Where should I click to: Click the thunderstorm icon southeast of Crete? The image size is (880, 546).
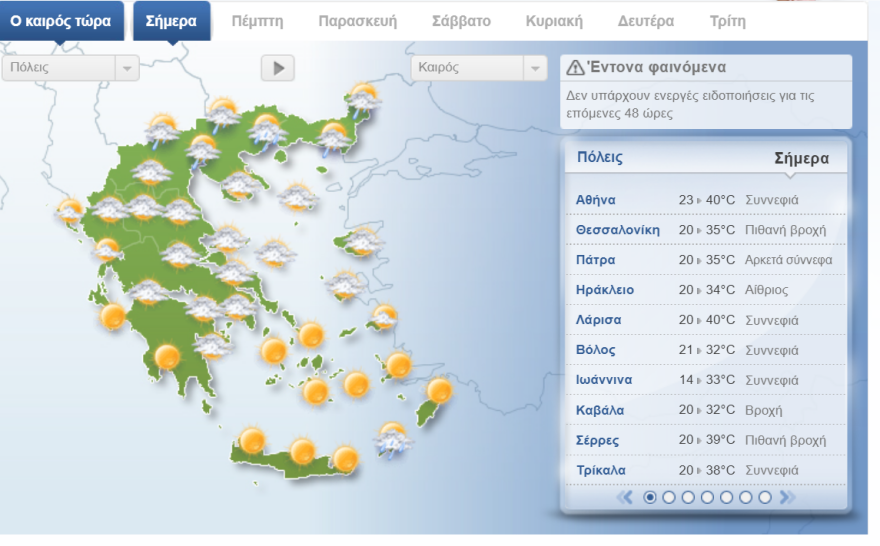tap(392, 438)
